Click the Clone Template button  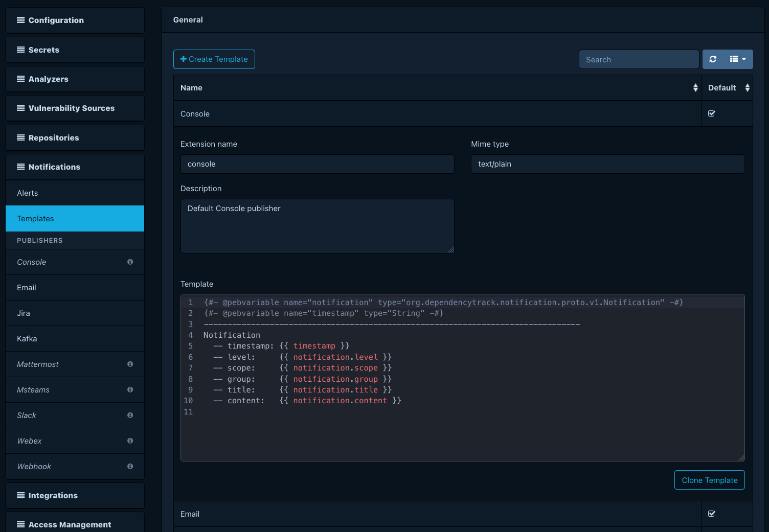pos(710,480)
